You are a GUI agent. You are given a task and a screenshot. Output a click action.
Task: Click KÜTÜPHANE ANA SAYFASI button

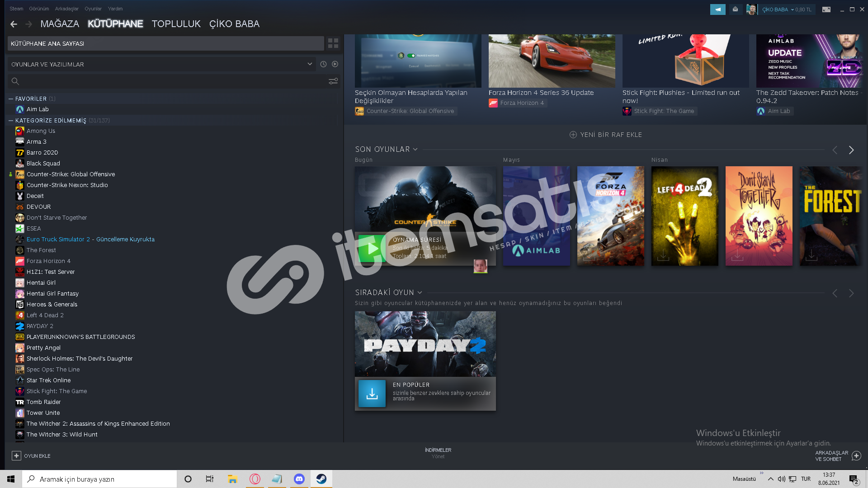tap(165, 43)
